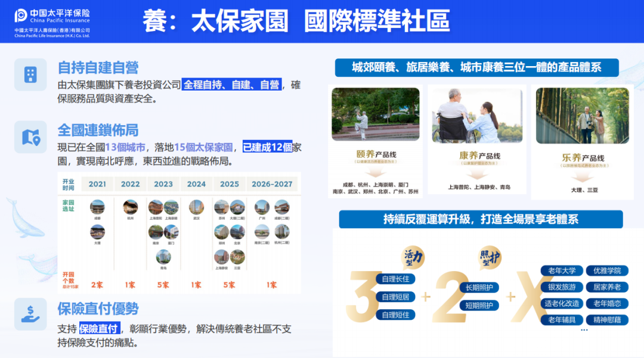644x358 pixels.
Task: Click the 长期照护 pill label
Action: pos(478,288)
